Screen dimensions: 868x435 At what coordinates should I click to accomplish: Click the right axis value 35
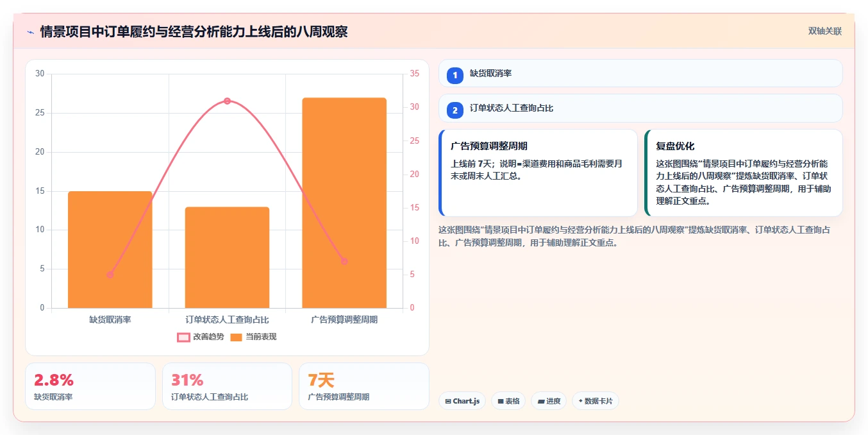tap(414, 74)
